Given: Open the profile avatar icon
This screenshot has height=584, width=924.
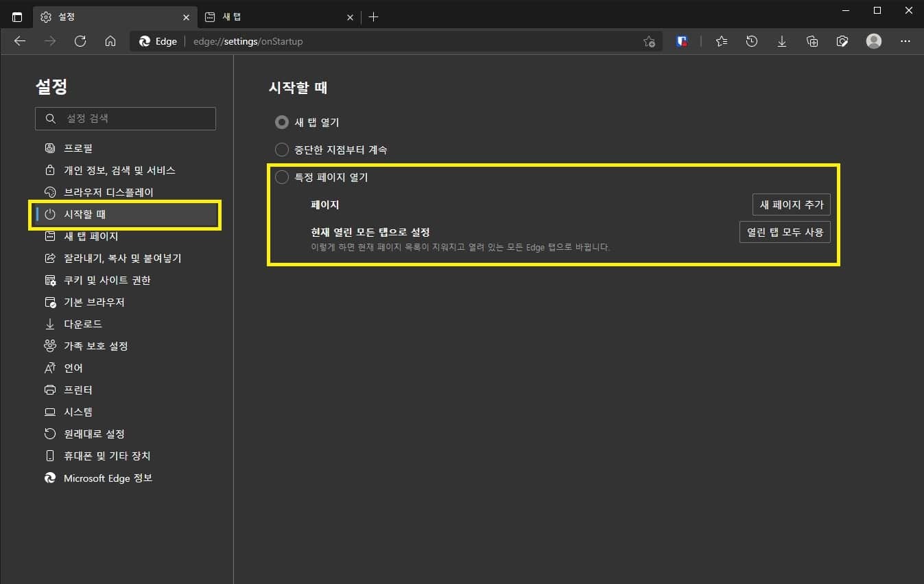Looking at the screenshot, I should pos(873,41).
